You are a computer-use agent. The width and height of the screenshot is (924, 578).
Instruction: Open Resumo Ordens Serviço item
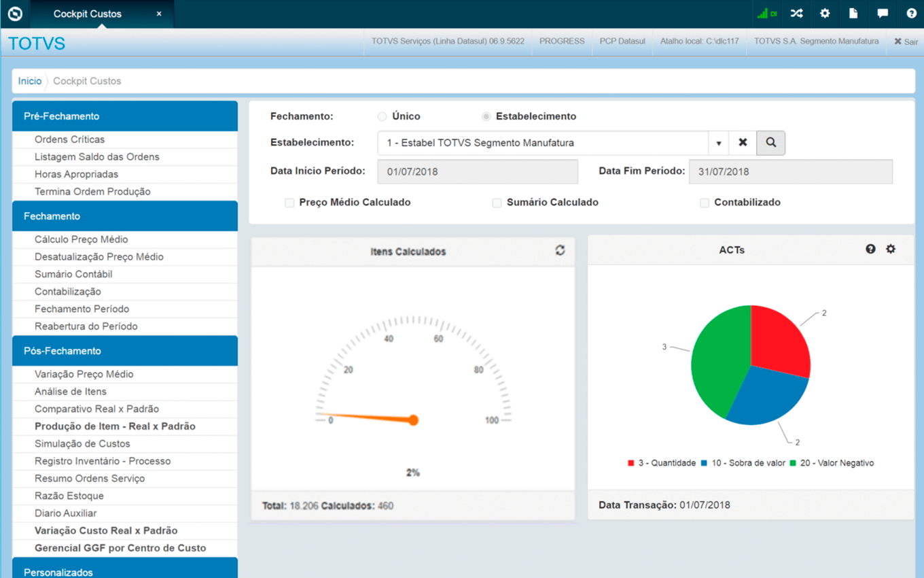click(x=125, y=479)
